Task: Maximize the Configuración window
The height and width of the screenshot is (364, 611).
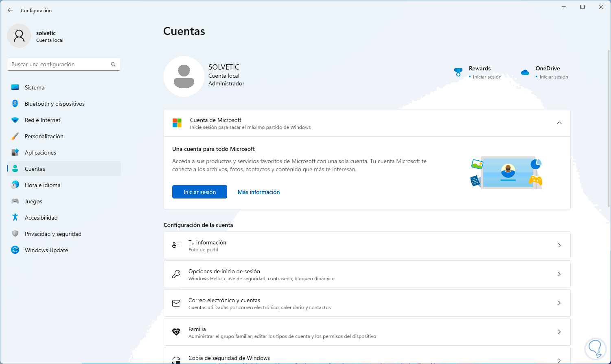Action: coord(583,7)
